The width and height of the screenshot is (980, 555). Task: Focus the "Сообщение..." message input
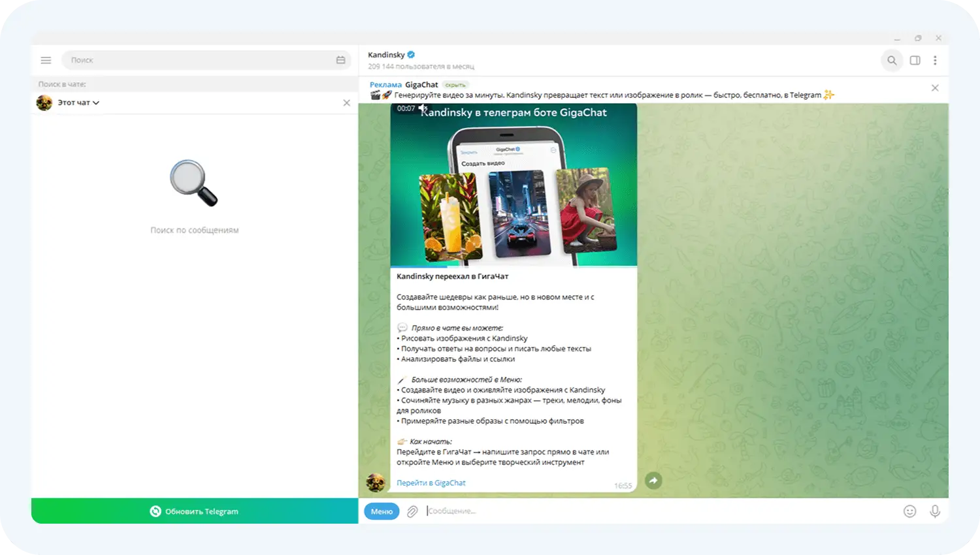[660, 511]
